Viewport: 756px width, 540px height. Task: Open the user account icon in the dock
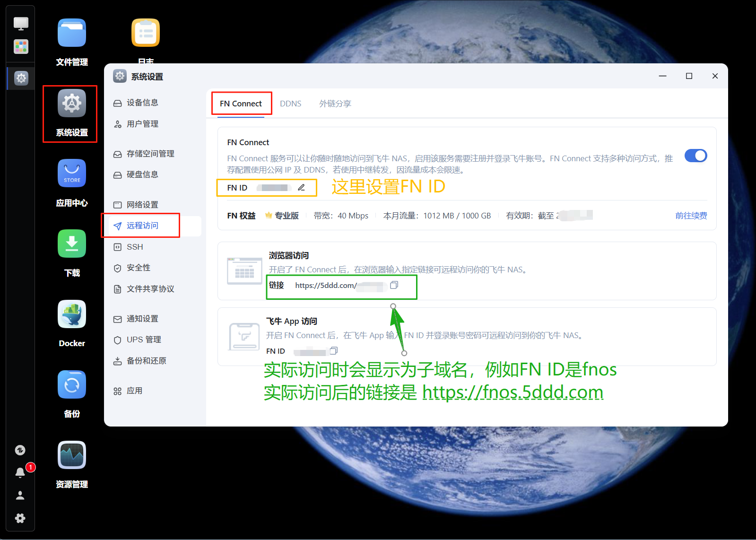(20, 495)
